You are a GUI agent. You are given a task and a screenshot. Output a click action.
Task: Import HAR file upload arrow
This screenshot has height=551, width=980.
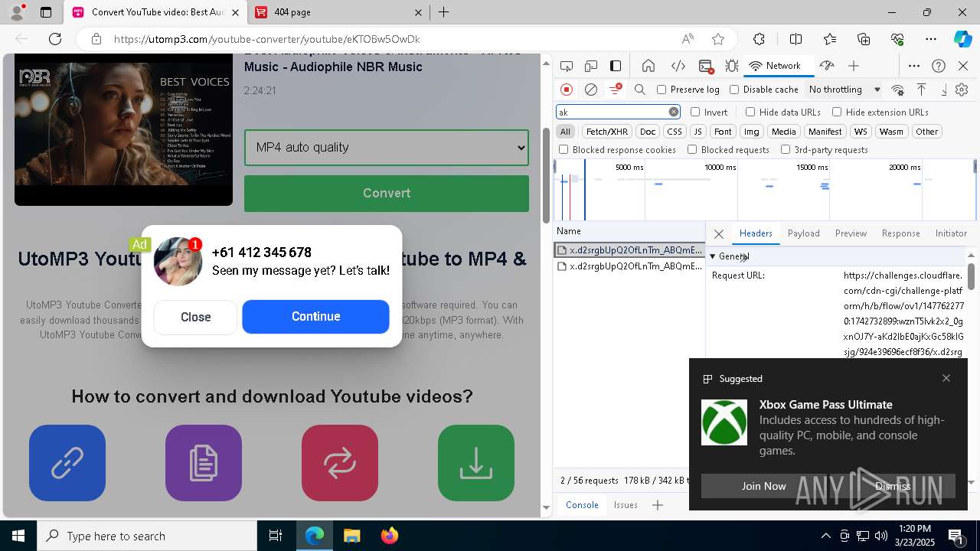(921, 90)
